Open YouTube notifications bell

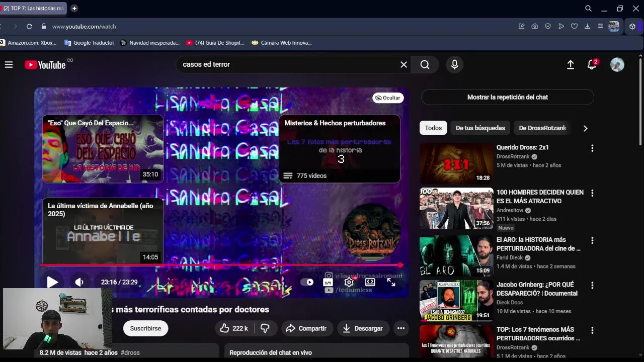(x=592, y=64)
